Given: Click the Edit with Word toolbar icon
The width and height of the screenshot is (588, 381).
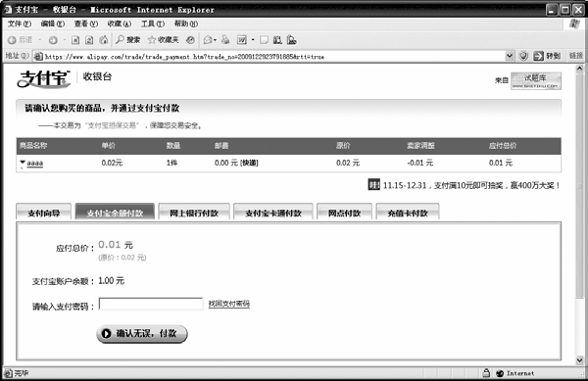Looking at the screenshot, I should click(x=242, y=40).
